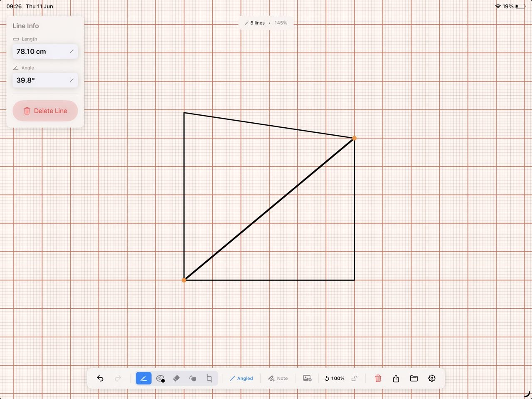532x399 pixels.
Task: Delete the selected line
Action: [45, 111]
